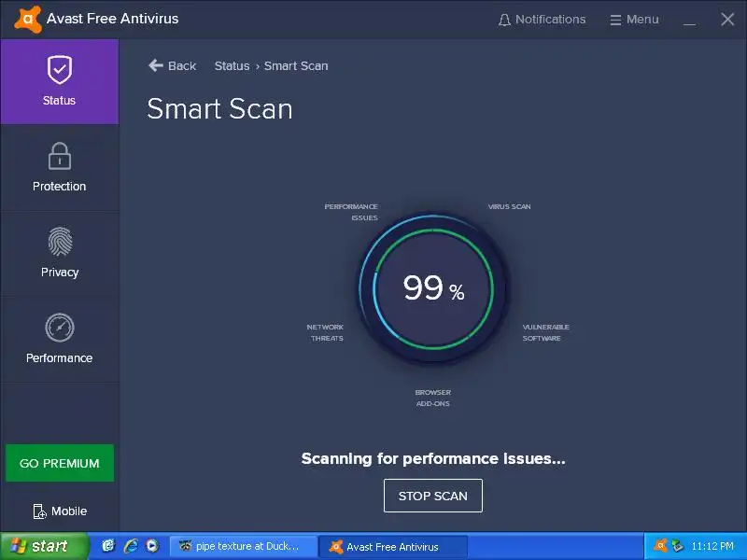The height and width of the screenshot is (560, 747).
Task: Click the Back arrow icon
Action: click(x=156, y=65)
